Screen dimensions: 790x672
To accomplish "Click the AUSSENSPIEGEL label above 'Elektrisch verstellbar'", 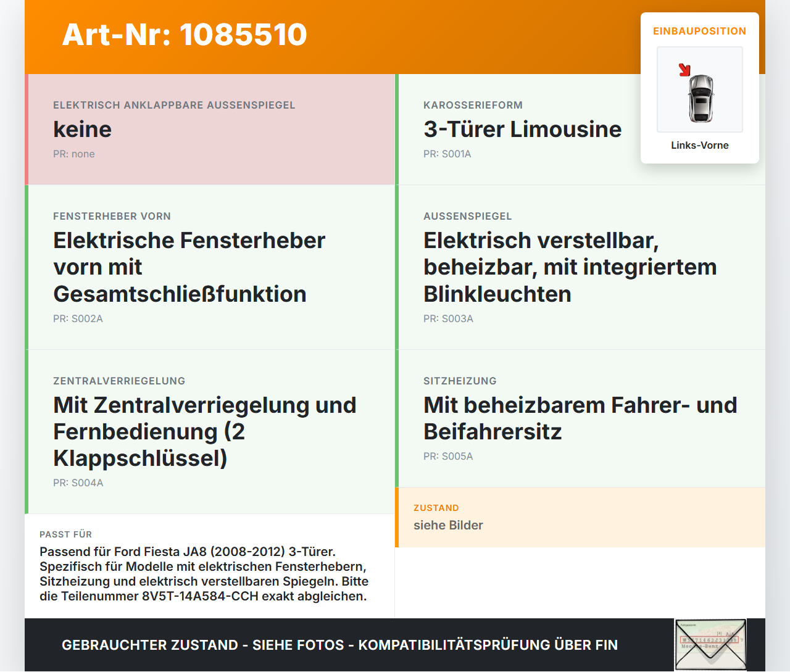I will coord(468,216).
